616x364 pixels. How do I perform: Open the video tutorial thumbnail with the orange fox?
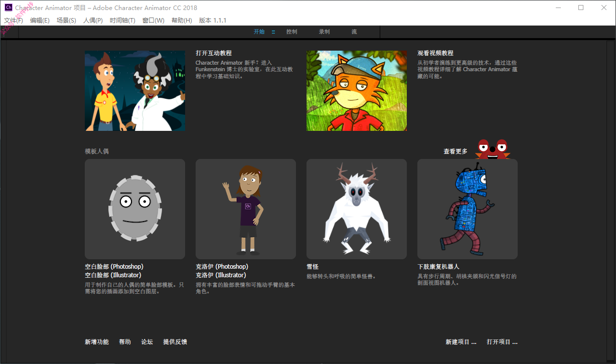point(357,91)
